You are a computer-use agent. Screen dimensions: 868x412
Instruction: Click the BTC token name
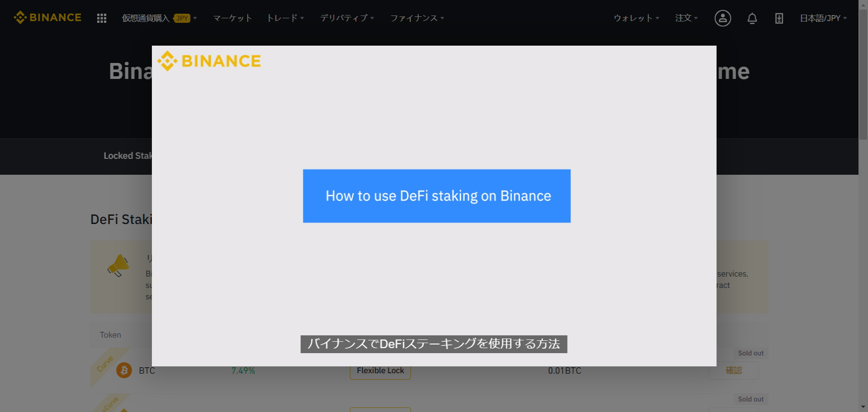[x=147, y=370]
